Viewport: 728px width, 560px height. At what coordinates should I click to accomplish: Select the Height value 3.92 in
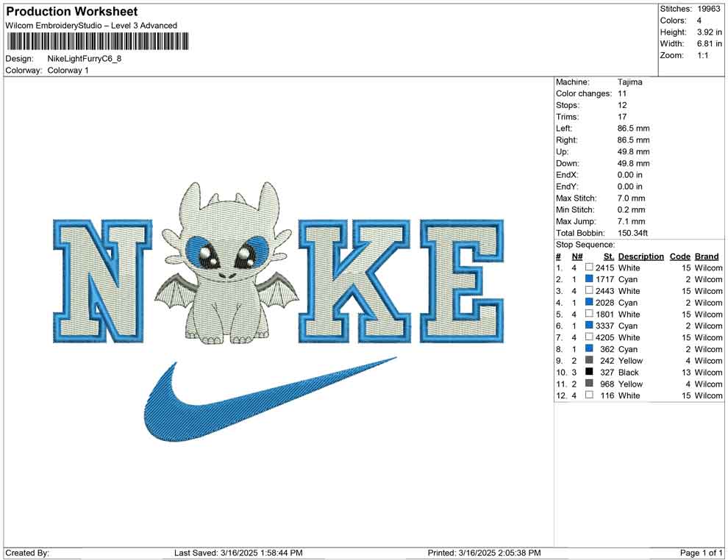tap(710, 32)
